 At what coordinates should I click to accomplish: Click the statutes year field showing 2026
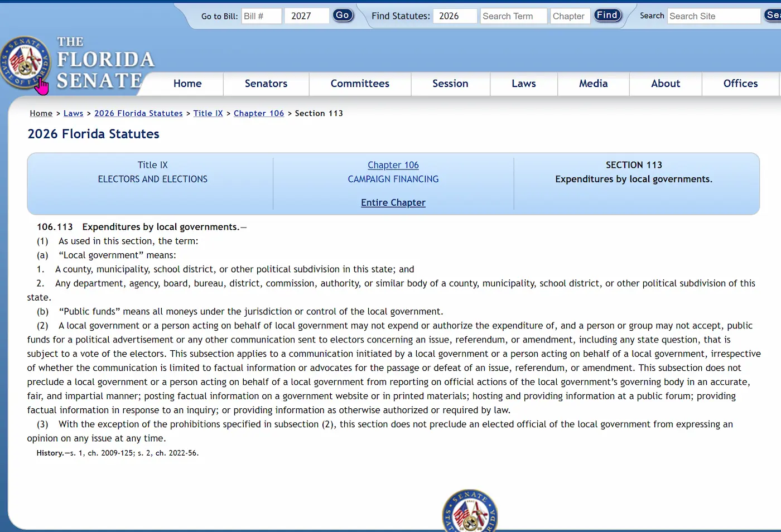coord(455,16)
